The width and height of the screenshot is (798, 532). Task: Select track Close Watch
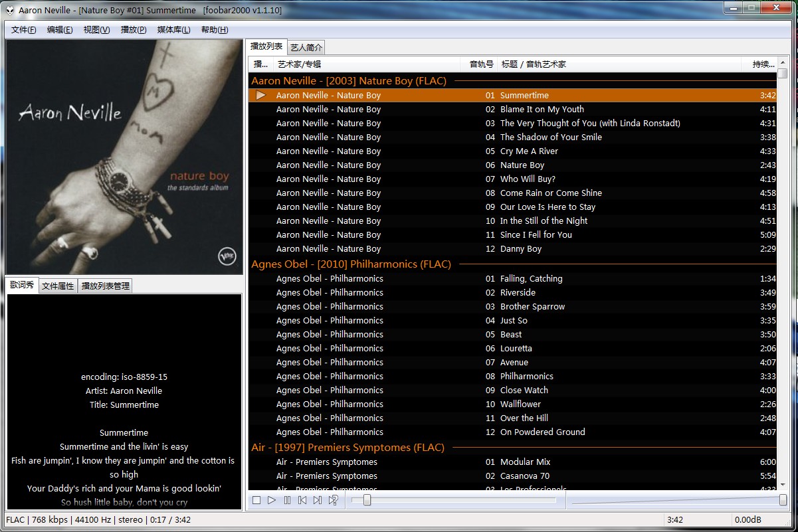[x=513, y=391]
